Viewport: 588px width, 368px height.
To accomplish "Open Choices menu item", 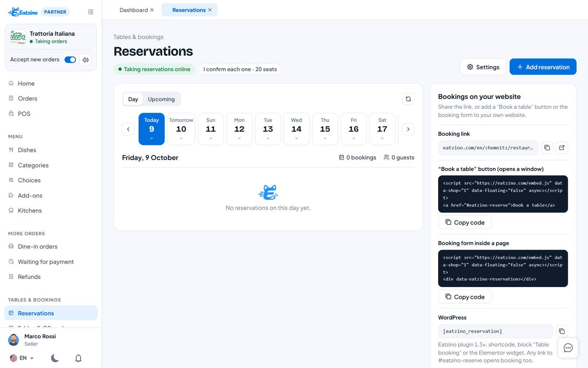I will pos(51,180).
